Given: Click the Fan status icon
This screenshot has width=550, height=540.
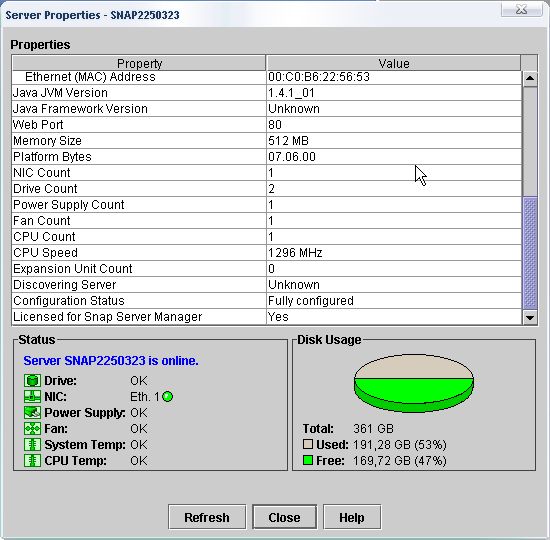Looking at the screenshot, I should coord(32,429).
